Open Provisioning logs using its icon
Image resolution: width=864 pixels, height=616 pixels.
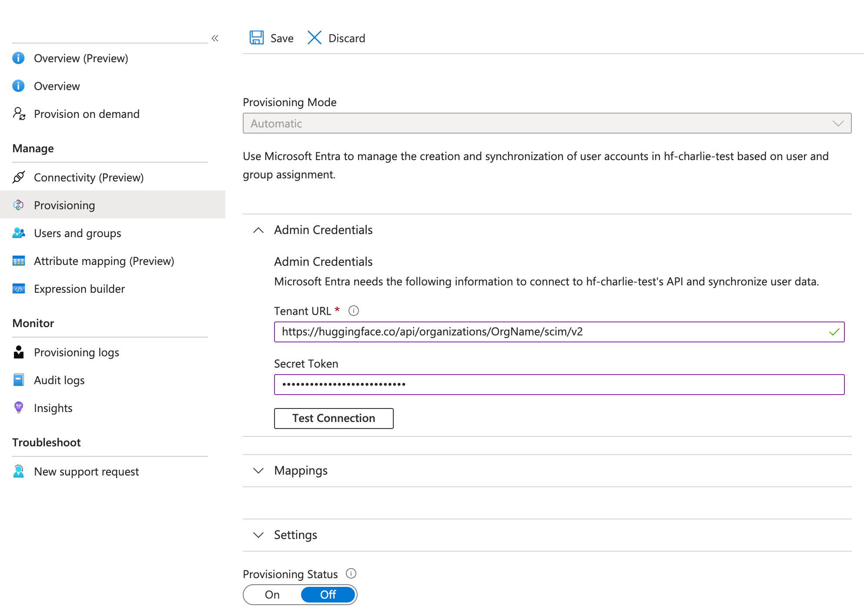coord(18,352)
